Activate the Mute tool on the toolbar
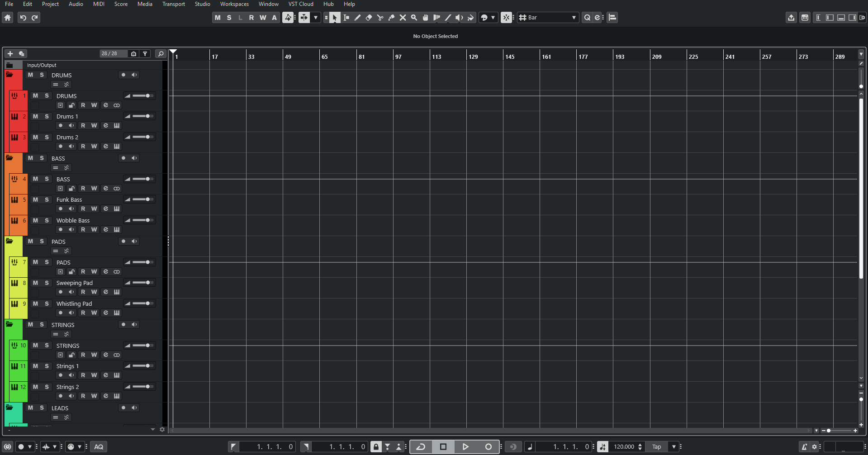 [x=403, y=18]
